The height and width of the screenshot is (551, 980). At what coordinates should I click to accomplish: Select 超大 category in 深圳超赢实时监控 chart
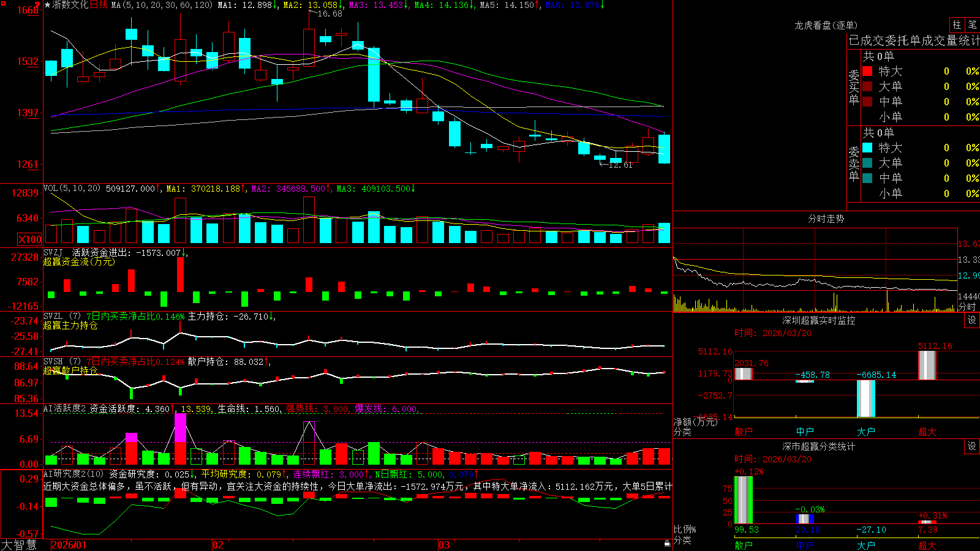927,432
